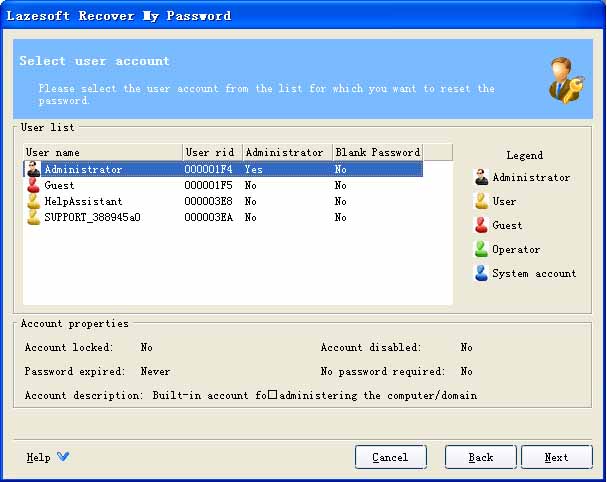Click the user-with-key header icon
The height and width of the screenshot is (482, 607).
coord(566,79)
